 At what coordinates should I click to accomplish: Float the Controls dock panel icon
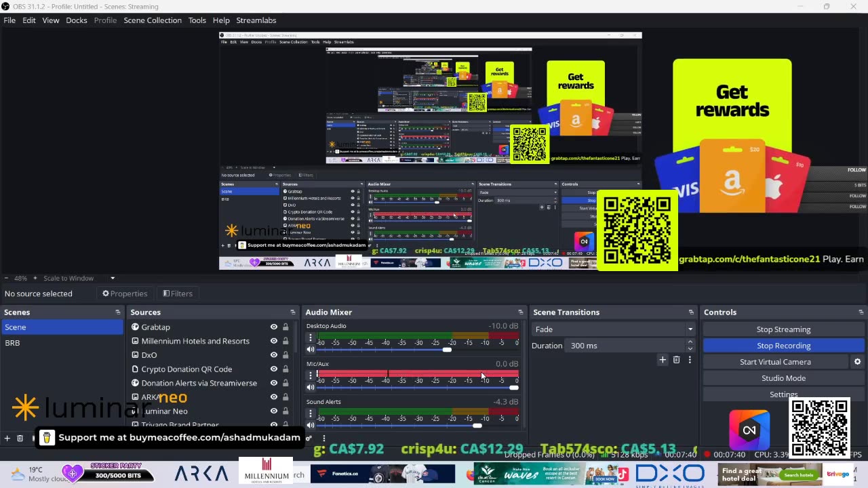click(861, 312)
